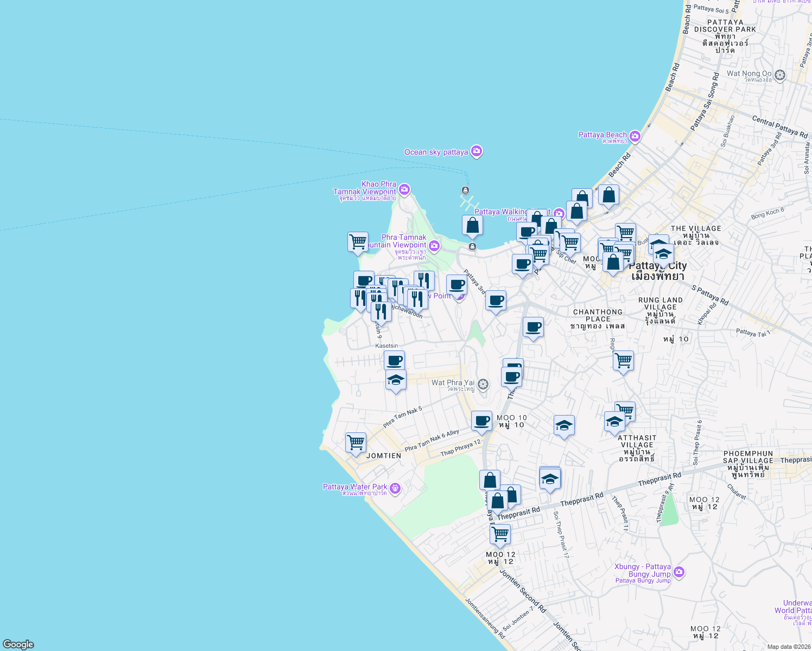Click the shopping cart marker below CHANTHONG PLACE

coord(623,361)
